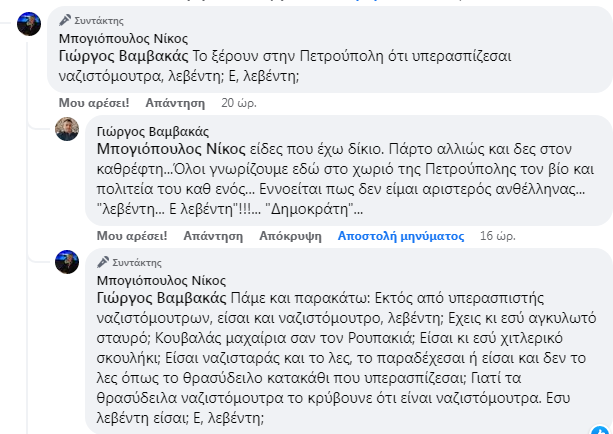The height and width of the screenshot is (434, 613).
Task: Open tagged Μπογιόπουλος Νίκος in Βαμβακάς's reply
Action: point(171,149)
